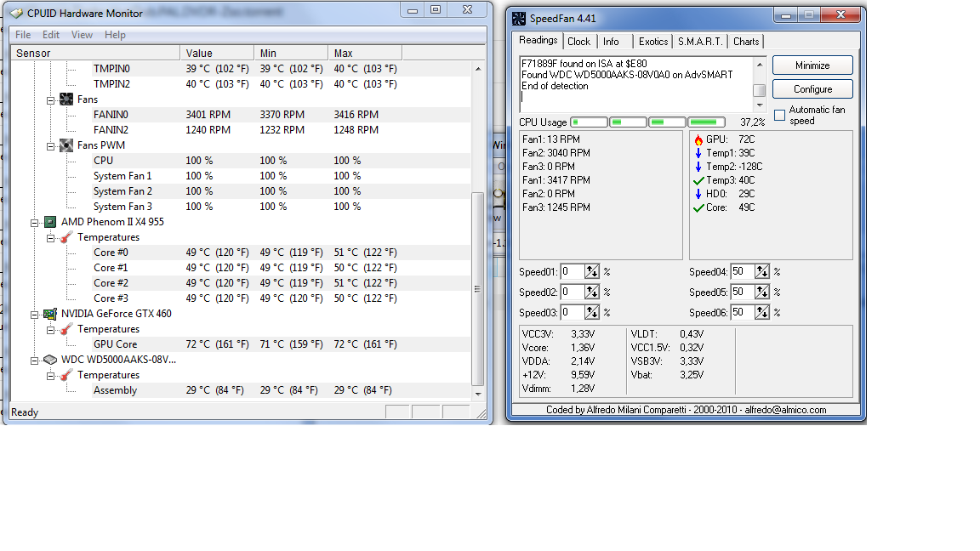Click the Configure button in SpeedFan
This screenshot has width=980, height=551.
(812, 89)
